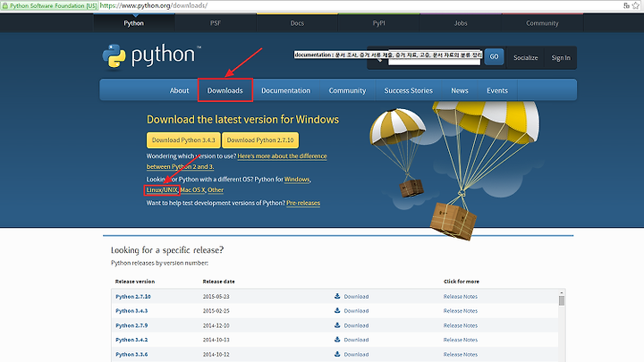The width and height of the screenshot is (644, 362).
Task: Open Python 2.7.10 release link
Action: 133,297
